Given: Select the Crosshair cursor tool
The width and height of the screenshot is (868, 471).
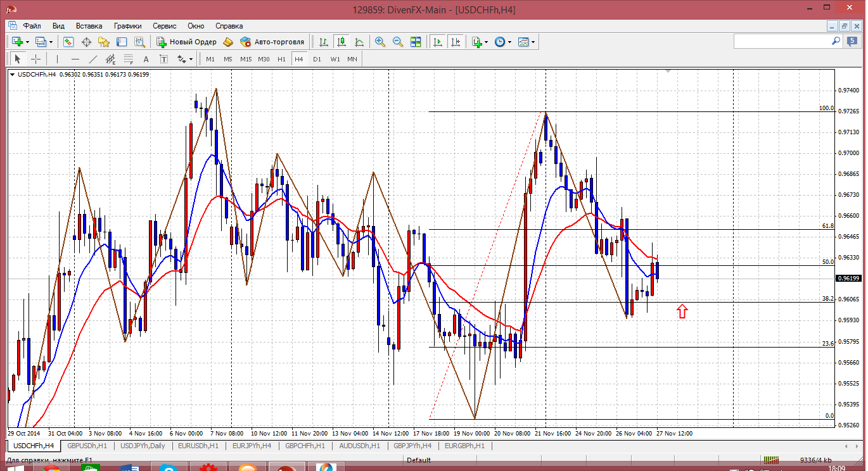Looking at the screenshot, I should [x=36, y=59].
